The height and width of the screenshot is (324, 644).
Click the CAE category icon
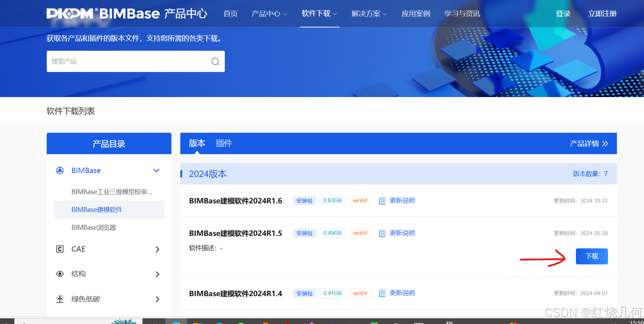pyautogui.click(x=60, y=249)
